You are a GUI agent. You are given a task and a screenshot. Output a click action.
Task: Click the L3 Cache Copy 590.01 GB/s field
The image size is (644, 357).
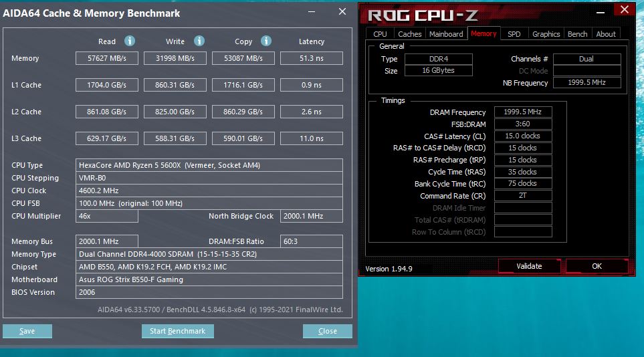pyautogui.click(x=243, y=138)
